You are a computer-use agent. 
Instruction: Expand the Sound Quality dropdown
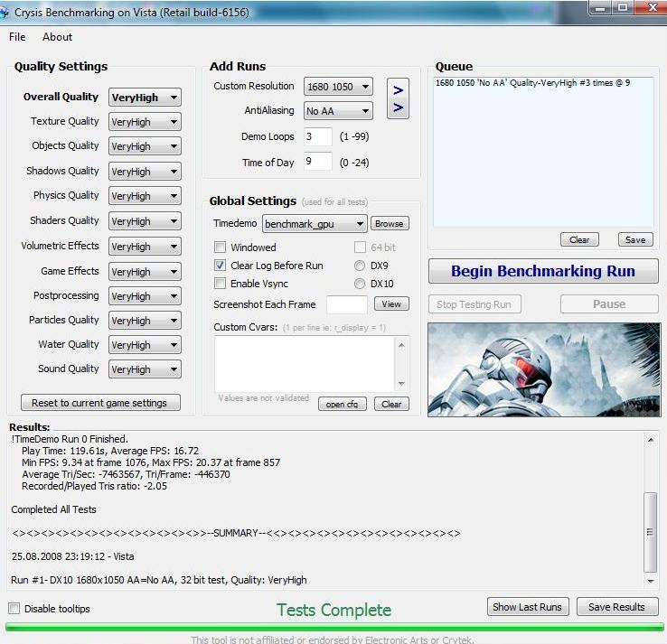coord(145,369)
